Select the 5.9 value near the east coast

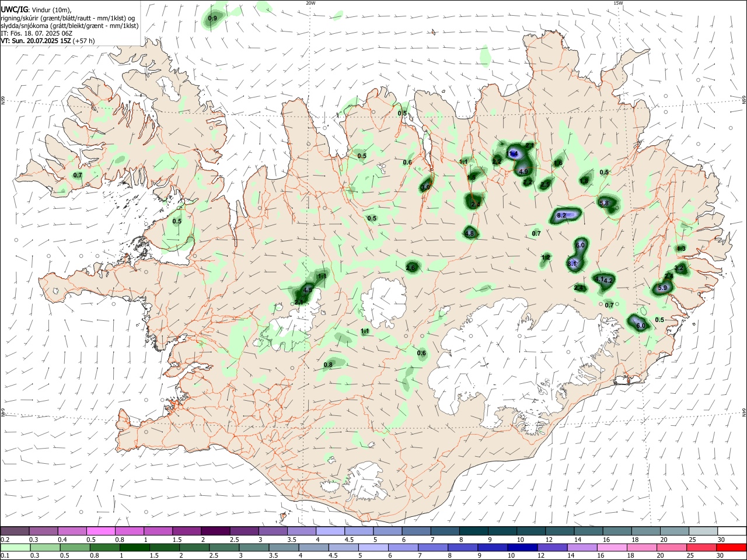click(662, 288)
